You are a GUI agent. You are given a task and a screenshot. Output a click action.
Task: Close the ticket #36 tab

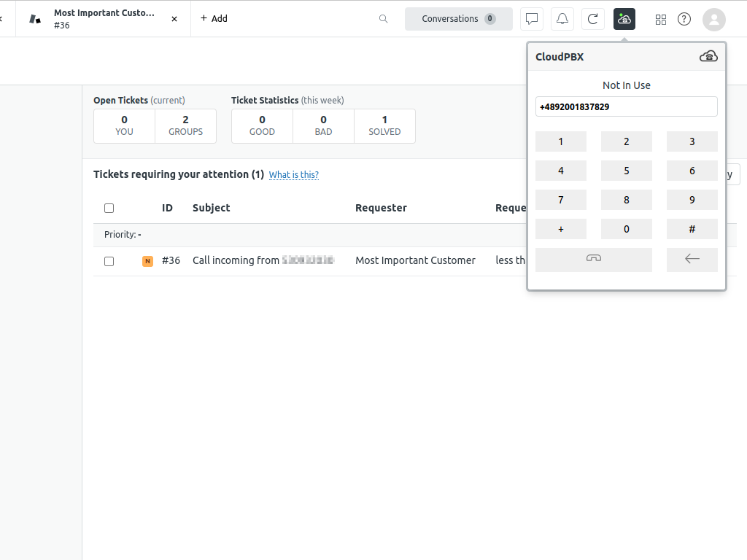174,19
